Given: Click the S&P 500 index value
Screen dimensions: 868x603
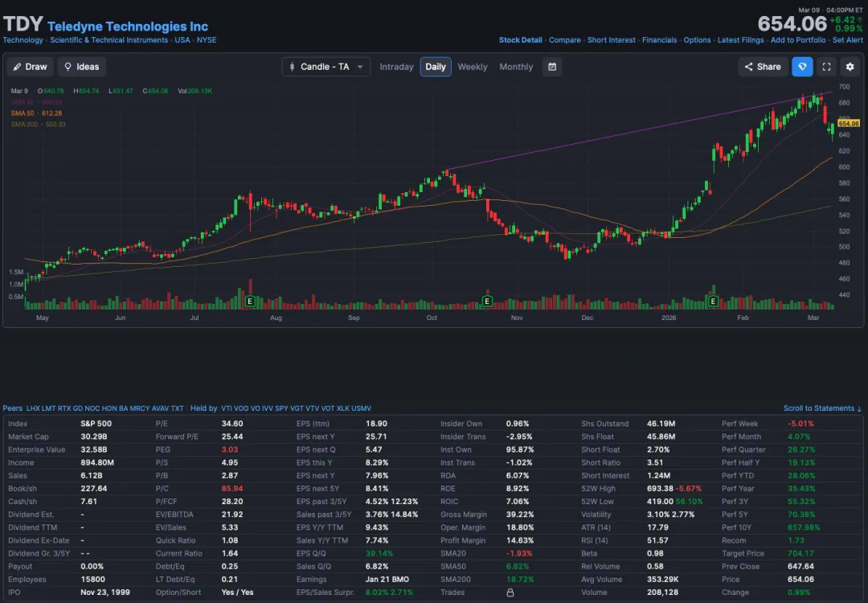Looking at the screenshot, I should coord(96,424).
